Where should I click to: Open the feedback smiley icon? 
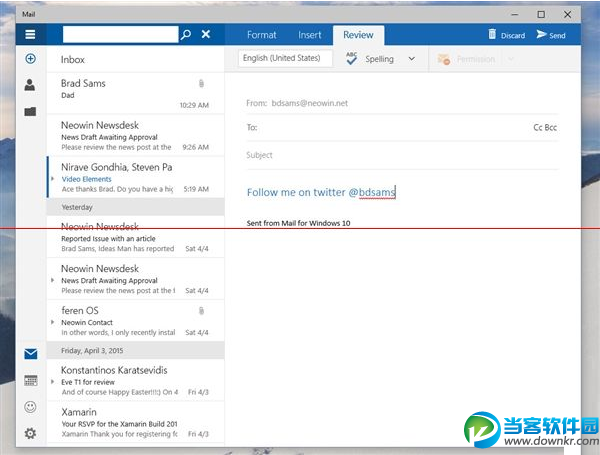tap(30, 407)
